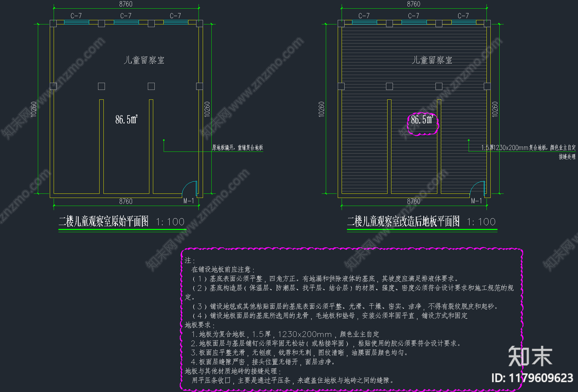578x392 pixels.
Task: Click clouded 86.5㎡ area text in renovated plan
Action: pyautogui.click(x=422, y=119)
